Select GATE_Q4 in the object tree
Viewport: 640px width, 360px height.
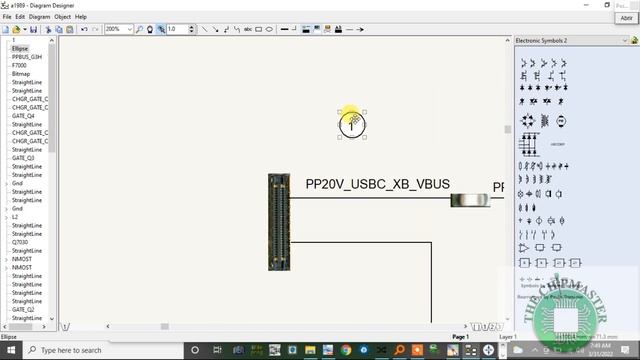point(23,116)
